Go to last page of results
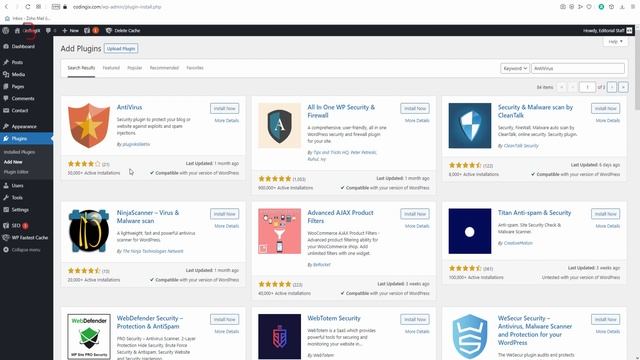The width and height of the screenshot is (640, 360). coord(623,87)
